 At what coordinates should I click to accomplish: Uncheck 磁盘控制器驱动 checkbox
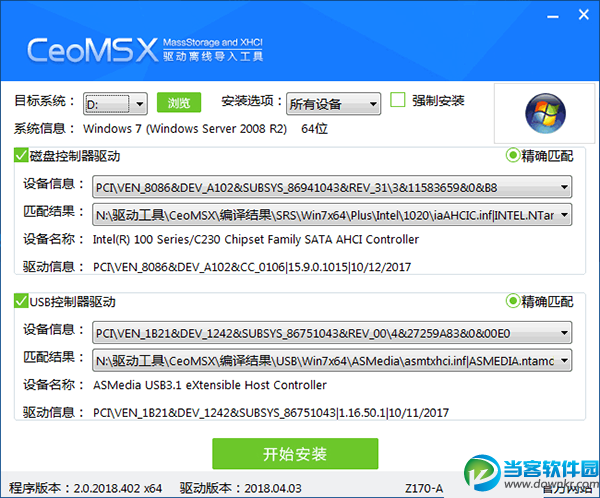[x=21, y=155]
